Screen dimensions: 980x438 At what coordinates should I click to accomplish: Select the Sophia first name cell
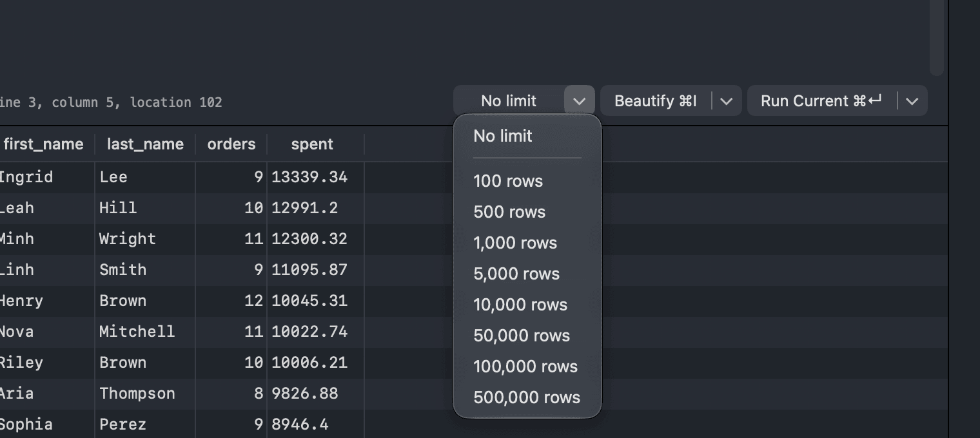47,424
